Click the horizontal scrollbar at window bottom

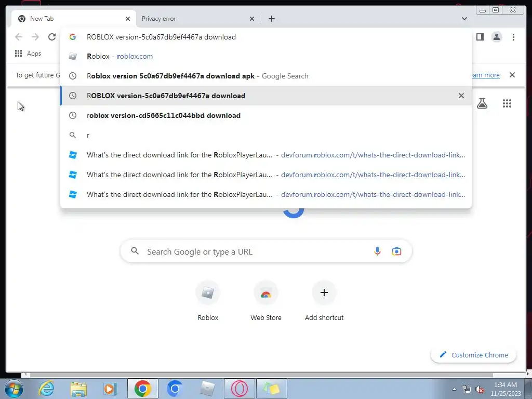[261, 375]
